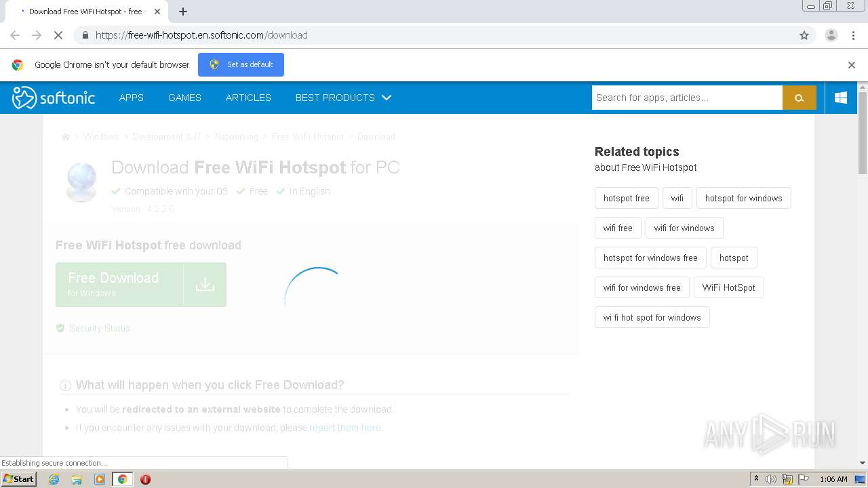Launch Internet Explorer from taskbar
The height and width of the screenshot is (488, 868).
point(54,479)
